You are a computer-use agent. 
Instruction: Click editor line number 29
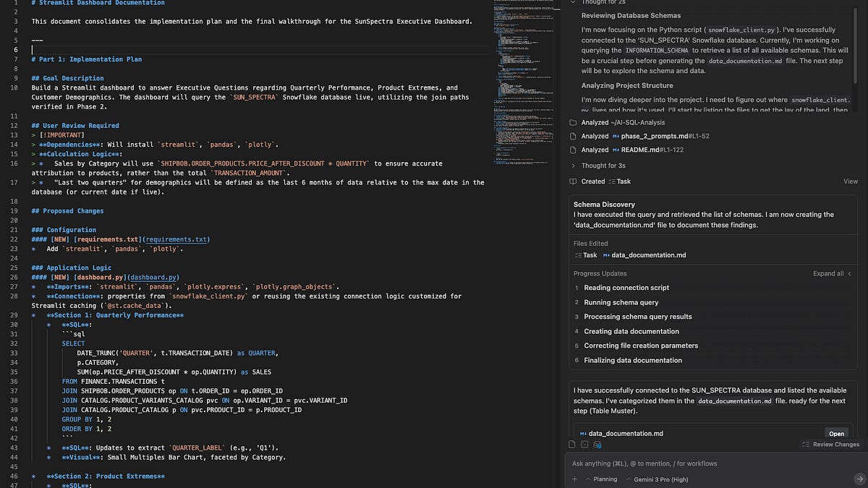coord(14,315)
